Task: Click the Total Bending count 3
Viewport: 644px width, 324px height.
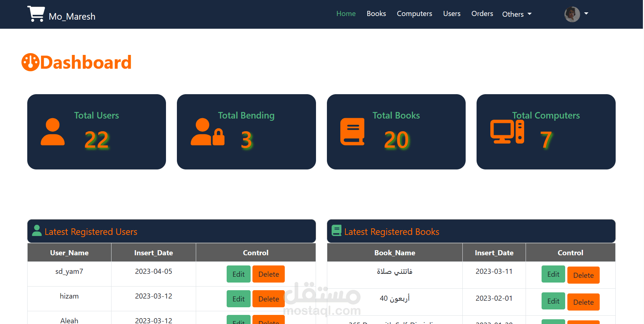Action: click(x=247, y=140)
